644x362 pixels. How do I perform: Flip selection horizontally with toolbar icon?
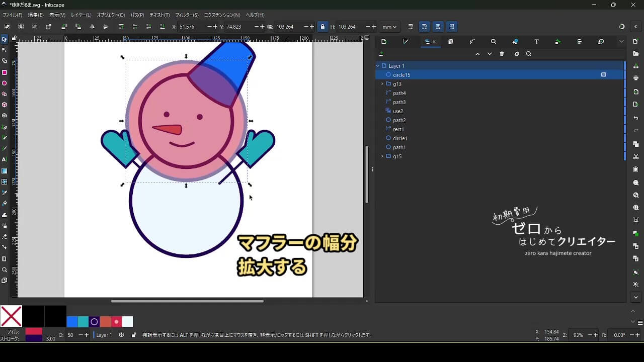coord(92,27)
